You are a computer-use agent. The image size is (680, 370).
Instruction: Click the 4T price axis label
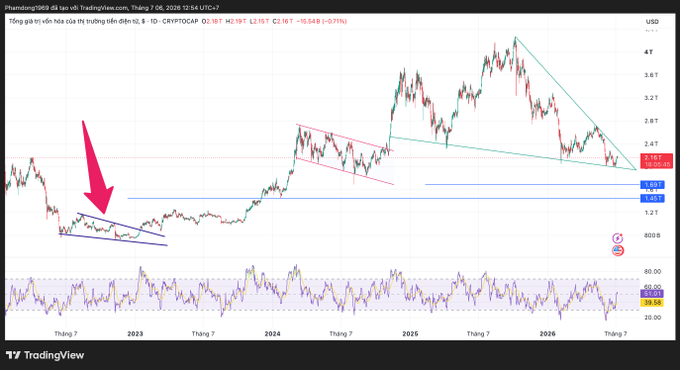coord(648,52)
